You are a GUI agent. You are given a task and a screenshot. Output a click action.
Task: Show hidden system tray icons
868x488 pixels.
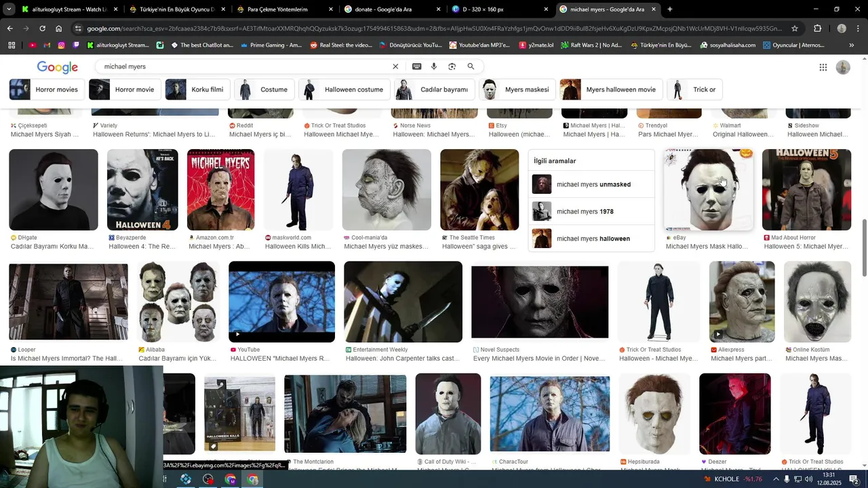[776, 479]
